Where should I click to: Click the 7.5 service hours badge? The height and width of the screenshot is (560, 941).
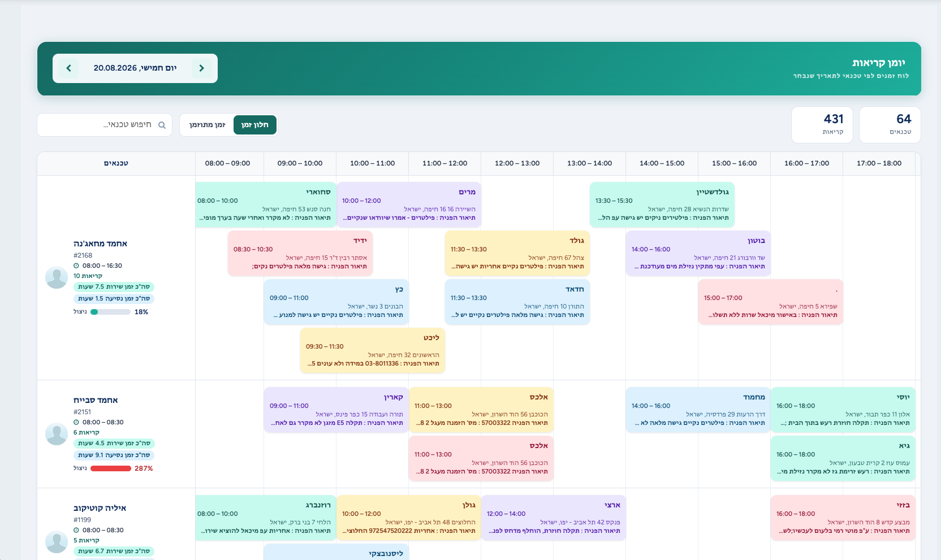(114, 287)
